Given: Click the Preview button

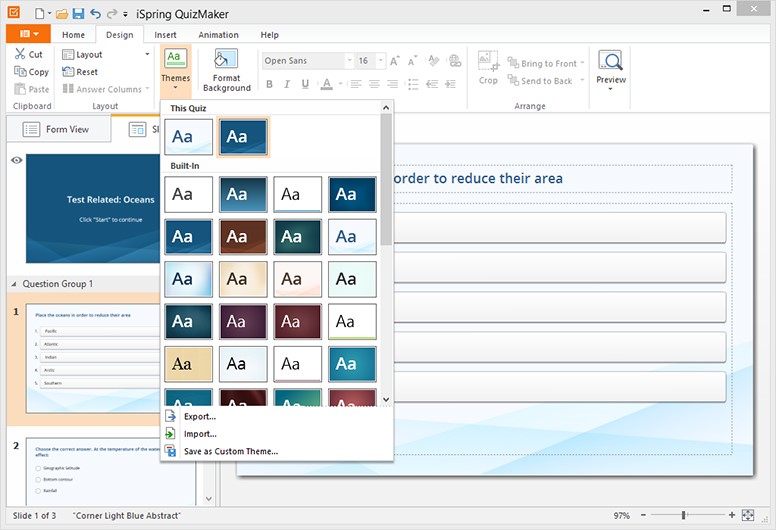Looking at the screenshot, I should coord(611,70).
